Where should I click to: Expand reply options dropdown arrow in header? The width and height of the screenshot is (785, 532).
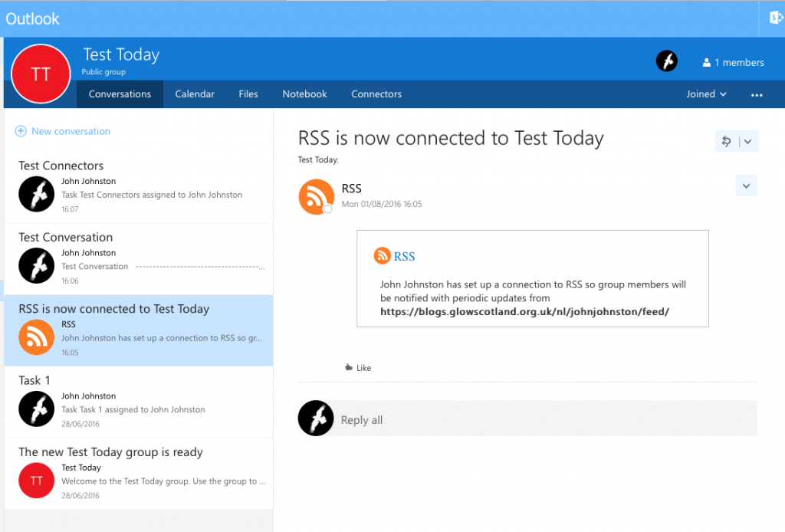point(748,141)
